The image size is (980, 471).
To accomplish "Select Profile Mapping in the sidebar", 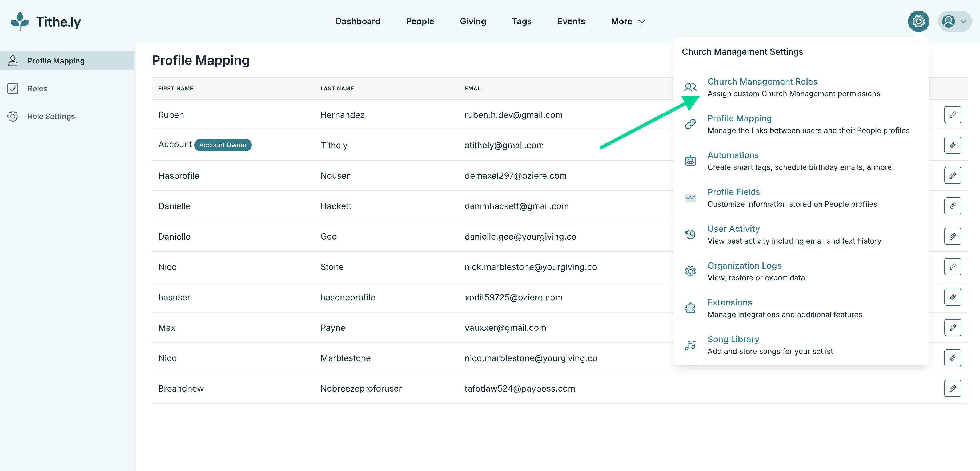I will pyautogui.click(x=67, y=61).
